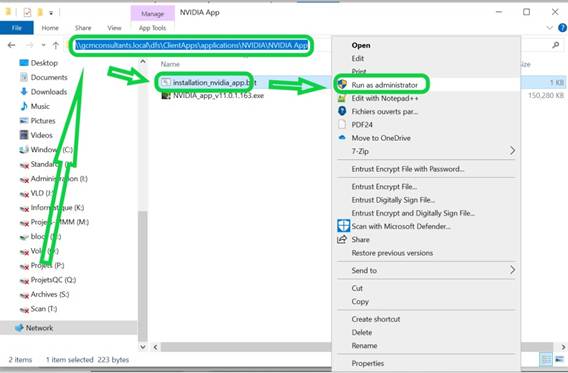The height and width of the screenshot is (373, 568).
Task: Open the Customize Quick Access Toolbar dropdown
Action: coord(51,13)
